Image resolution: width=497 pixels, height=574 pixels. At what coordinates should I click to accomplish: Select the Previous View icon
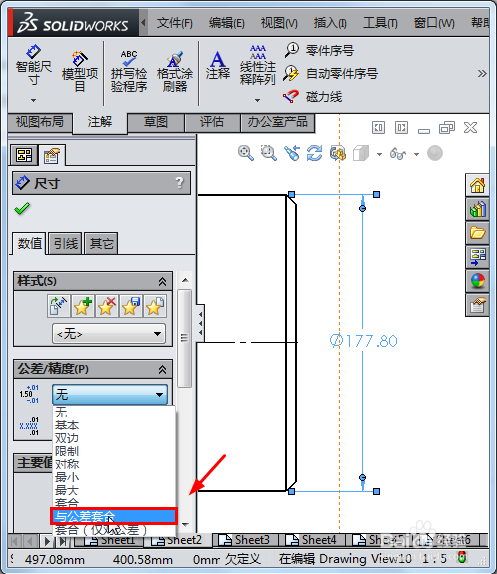pyautogui.click(x=292, y=153)
